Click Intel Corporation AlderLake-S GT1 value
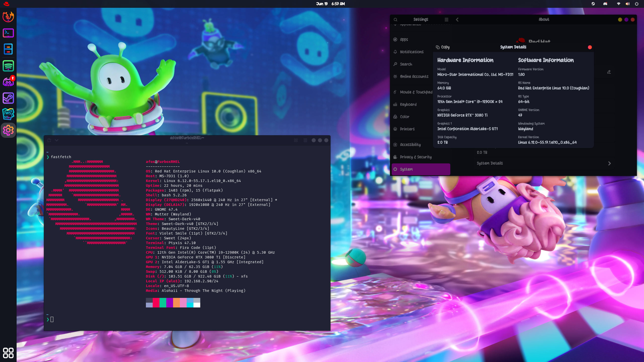Screen dimensions: 644x362 pos(467,129)
